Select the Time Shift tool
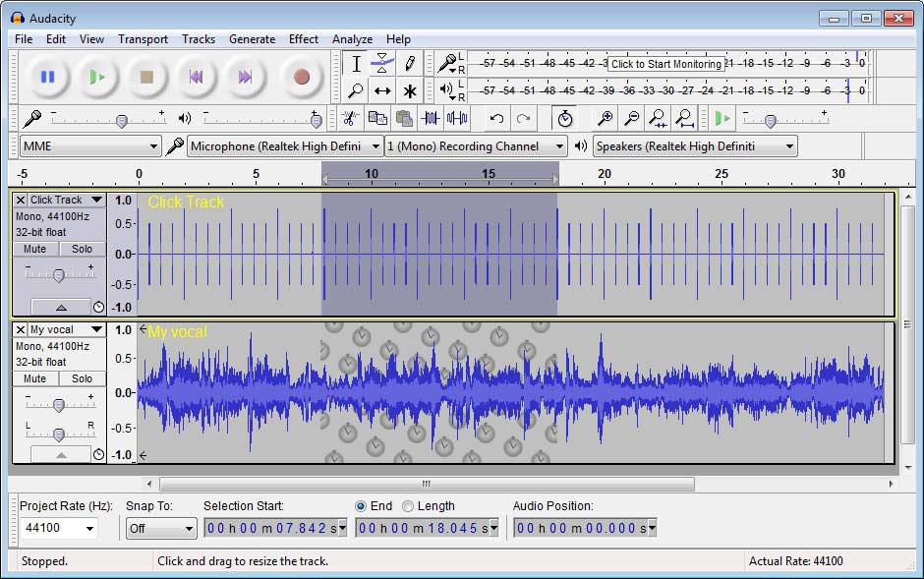Screen dimensions: 924x579 382,91
